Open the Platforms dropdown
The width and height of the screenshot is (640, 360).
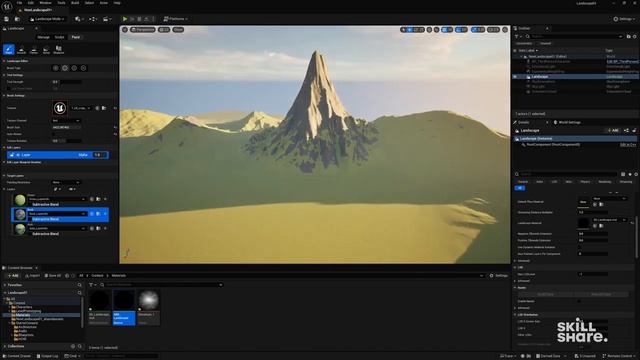click(x=176, y=19)
